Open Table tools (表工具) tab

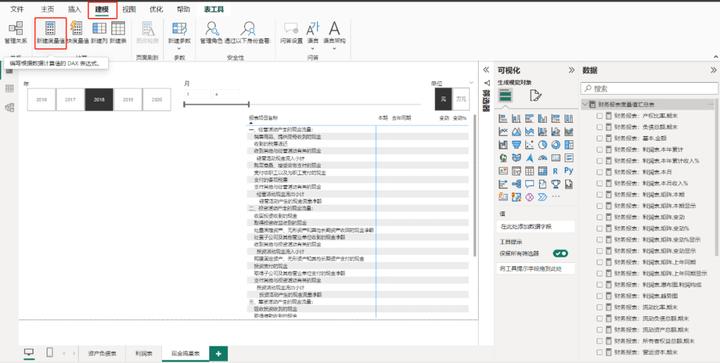[214, 9]
